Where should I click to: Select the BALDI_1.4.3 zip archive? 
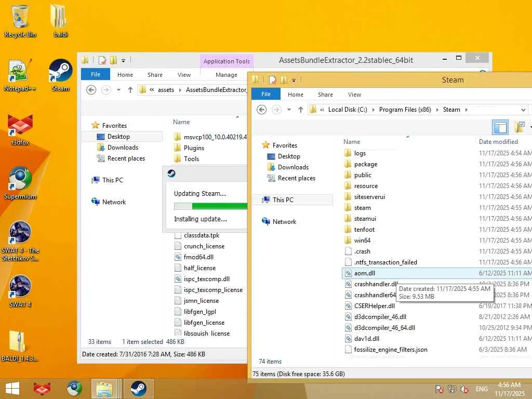19,345
